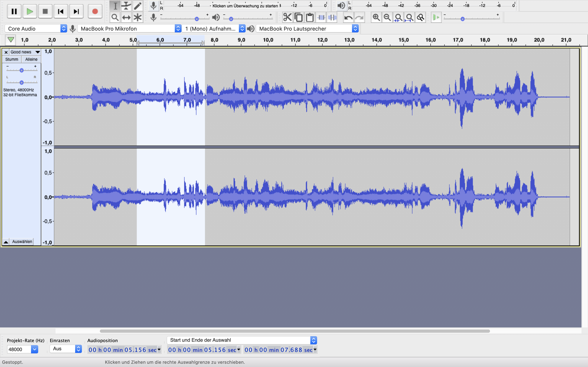Click the Zoom in magnifier
The width and height of the screenshot is (588, 367).
pyautogui.click(x=376, y=18)
